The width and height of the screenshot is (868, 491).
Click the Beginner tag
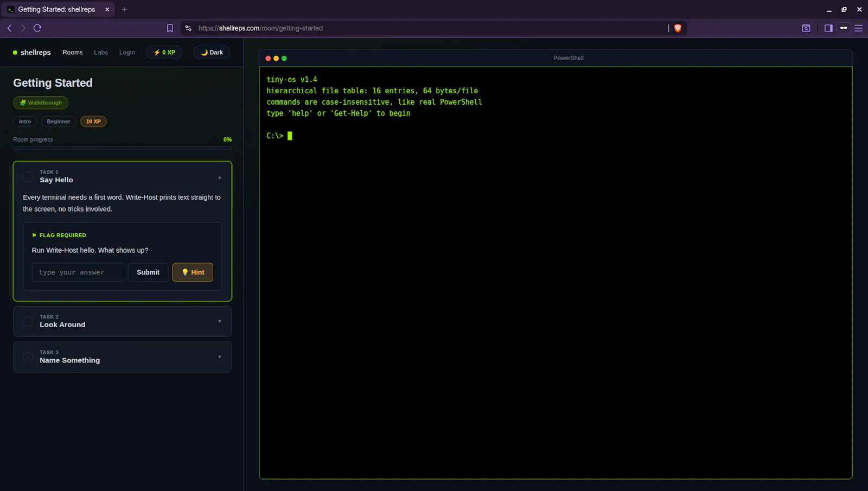(x=59, y=122)
